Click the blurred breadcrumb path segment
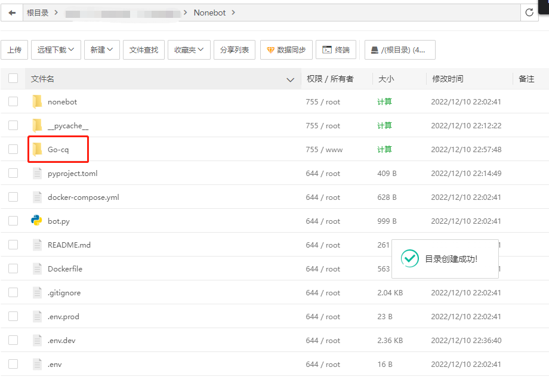The height and width of the screenshot is (392, 549). (122, 14)
